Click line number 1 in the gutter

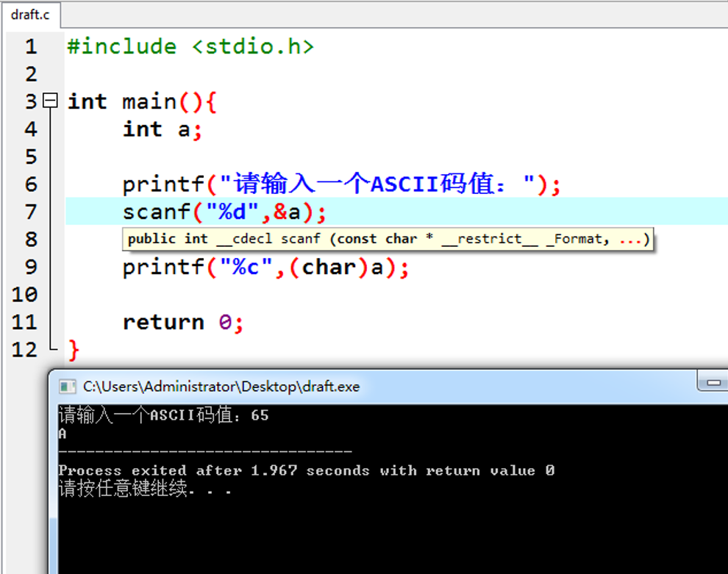pos(31,46)
